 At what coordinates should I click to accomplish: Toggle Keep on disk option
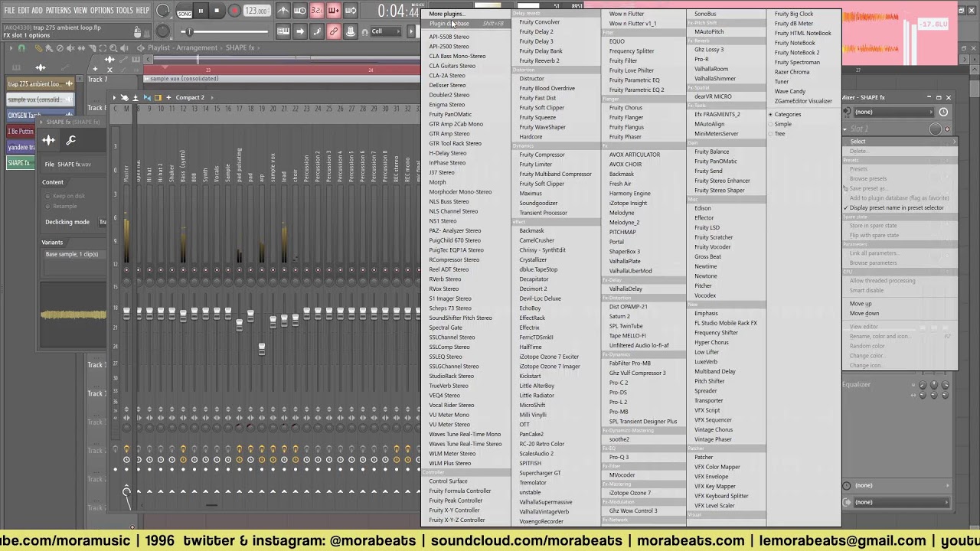(x=65, y=196)
